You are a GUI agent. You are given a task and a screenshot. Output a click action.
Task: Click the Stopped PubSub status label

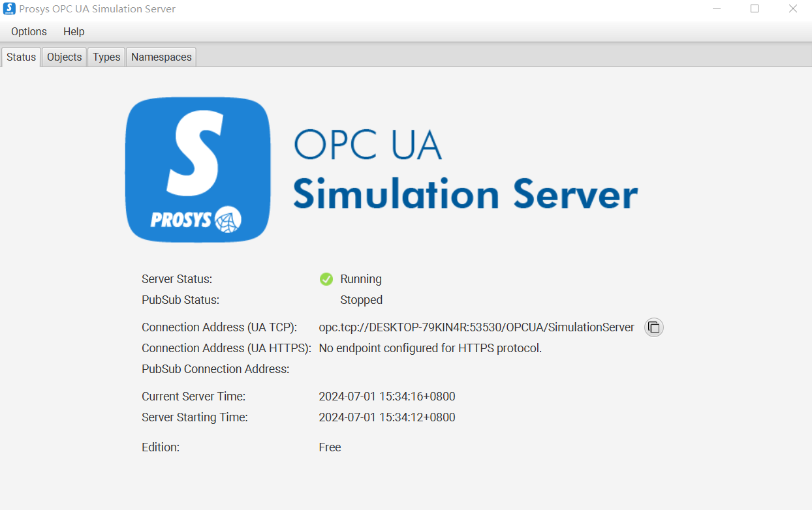click(x=361, y=299)
